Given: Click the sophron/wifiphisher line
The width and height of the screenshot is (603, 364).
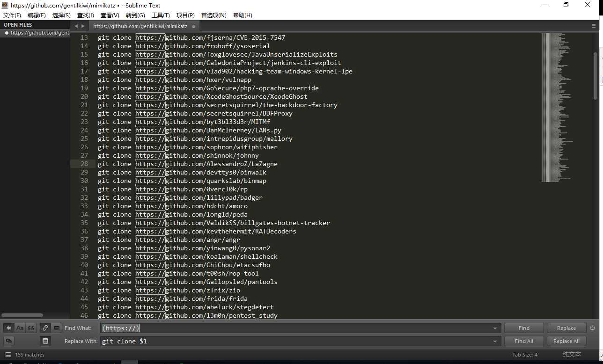Looking at the screenshot, I should point(188,147).
